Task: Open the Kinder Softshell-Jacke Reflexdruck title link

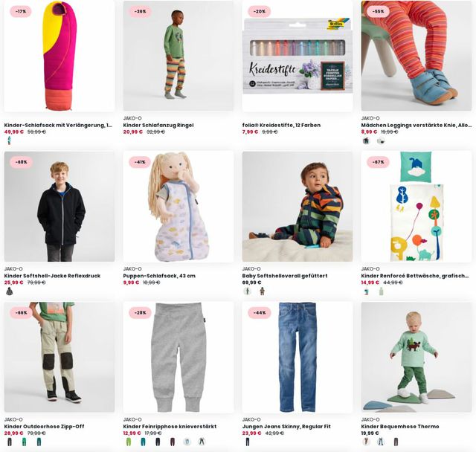Action: pyautogui.click(x=52, y=276)
